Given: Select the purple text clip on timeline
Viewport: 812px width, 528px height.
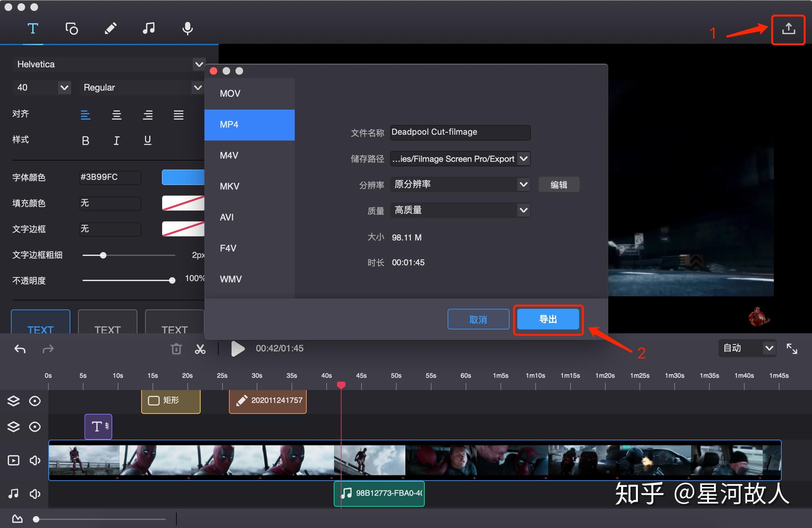Looking at the screenshot, I should 98,426.
